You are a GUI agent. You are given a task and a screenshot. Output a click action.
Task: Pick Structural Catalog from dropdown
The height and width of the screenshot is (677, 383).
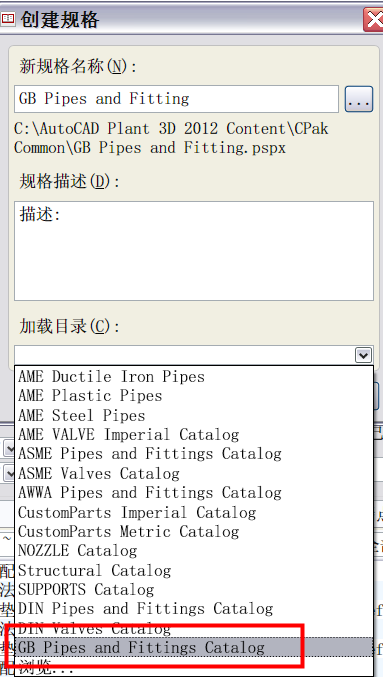(194, 570)
